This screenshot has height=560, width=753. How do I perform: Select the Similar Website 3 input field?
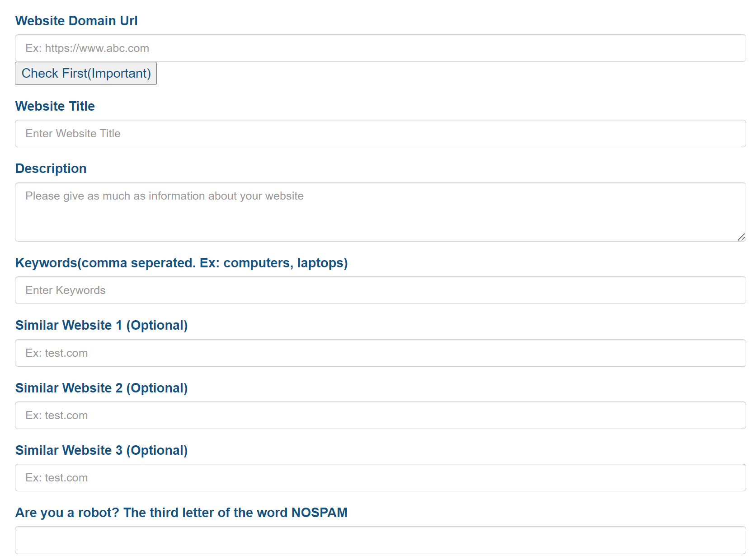(x=380, y=478)
